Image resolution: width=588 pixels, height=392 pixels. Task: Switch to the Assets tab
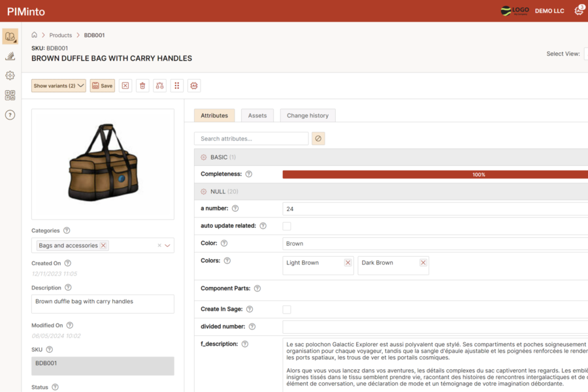point(257,116)
